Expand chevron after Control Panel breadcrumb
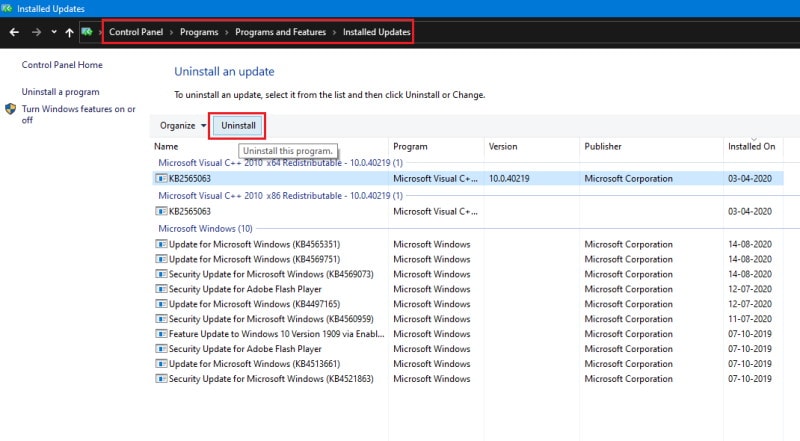The height and width of the screenshot is (441, 800). 171,32
